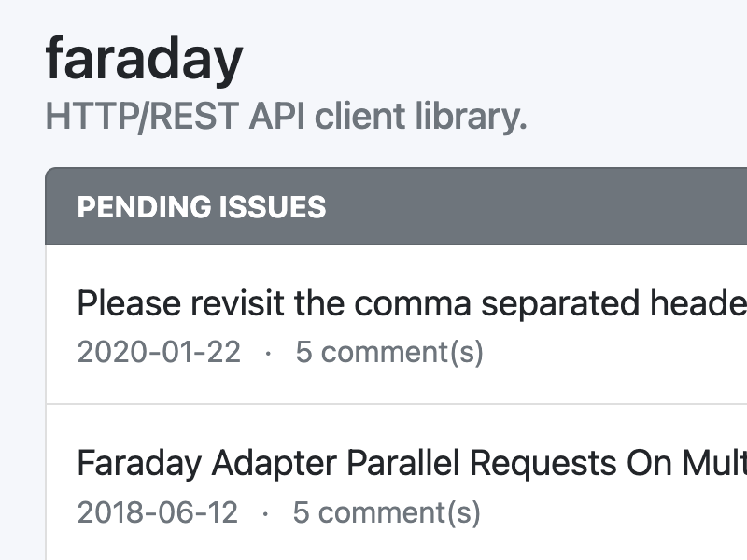The width and height of the screenshot is (747, 560).
Task: Open the Faraday Adapter Parallel Requests issue
Action: (x=412, y=463)
